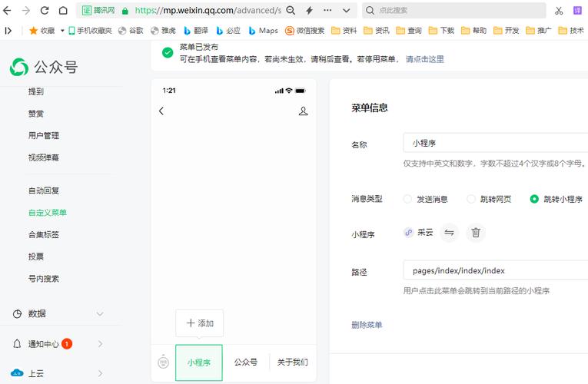
Task: Edit the 名称 field containing 小程序
Action: [495, 143]
